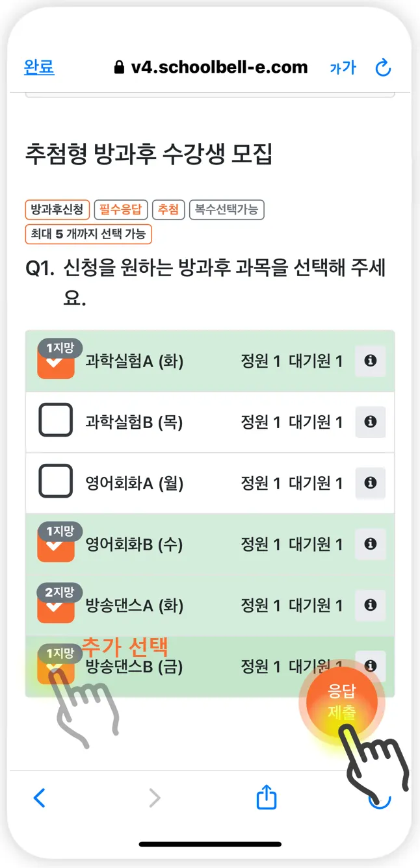420x868 pixels.
Task: Open info for 영어회화A (월)
Action: [370, 483]
